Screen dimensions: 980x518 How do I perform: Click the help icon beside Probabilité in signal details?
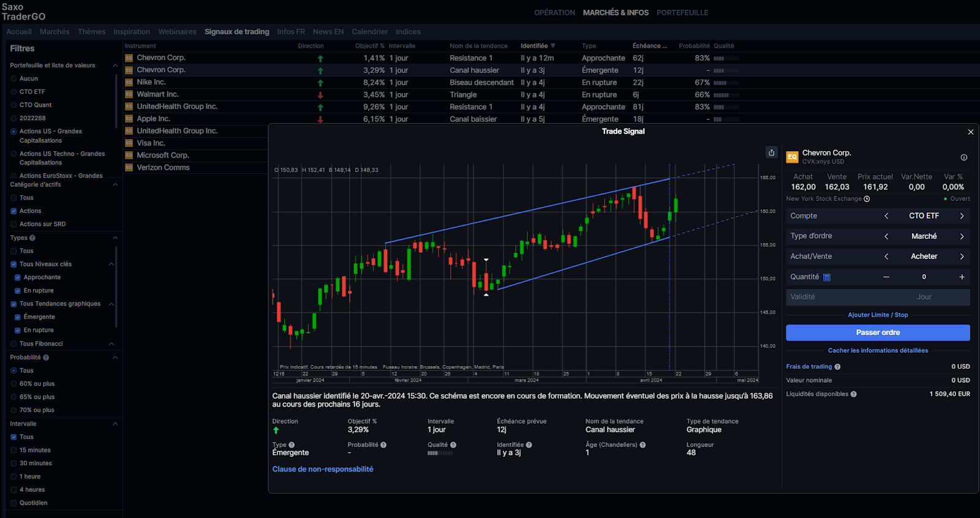point(383,445)
